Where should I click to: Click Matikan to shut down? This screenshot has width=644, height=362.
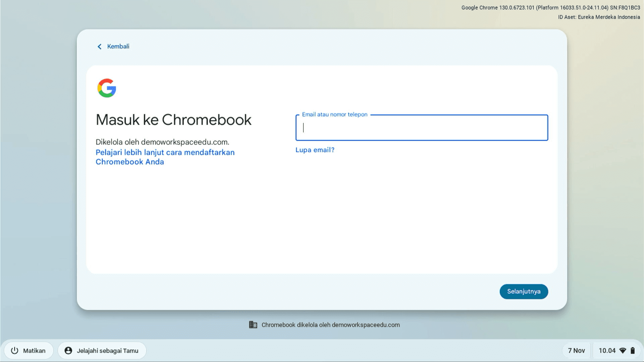click(x=34, y=350)
